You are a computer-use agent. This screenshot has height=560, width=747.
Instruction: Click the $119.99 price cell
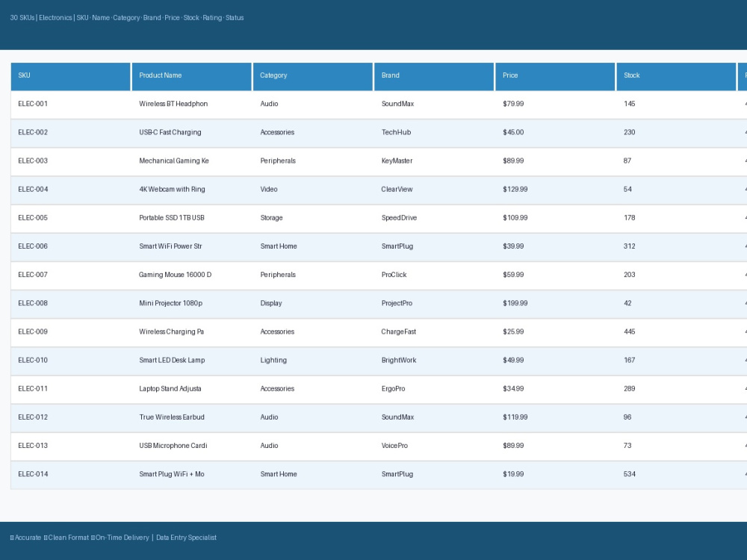555,418
